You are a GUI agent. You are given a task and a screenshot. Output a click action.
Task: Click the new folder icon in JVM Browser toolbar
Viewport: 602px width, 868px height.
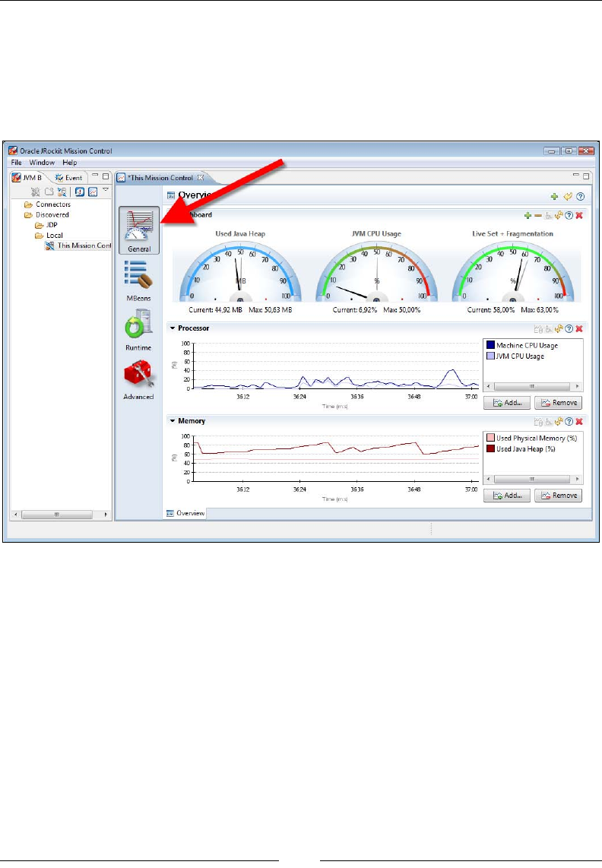pyautogui.click(x=49, y=192)
